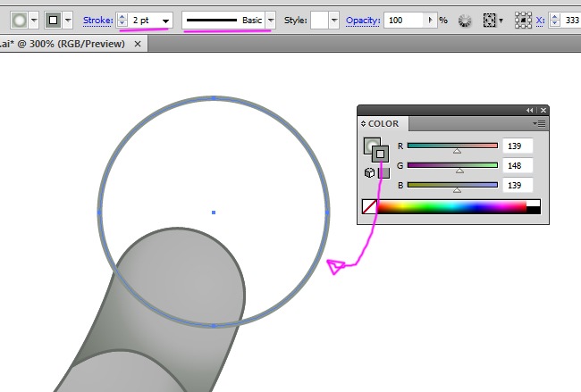This screenshot has width=581, height=392.
Task: Open the Recolor Artwork wheel icon
Action: [x=465, y=21]
